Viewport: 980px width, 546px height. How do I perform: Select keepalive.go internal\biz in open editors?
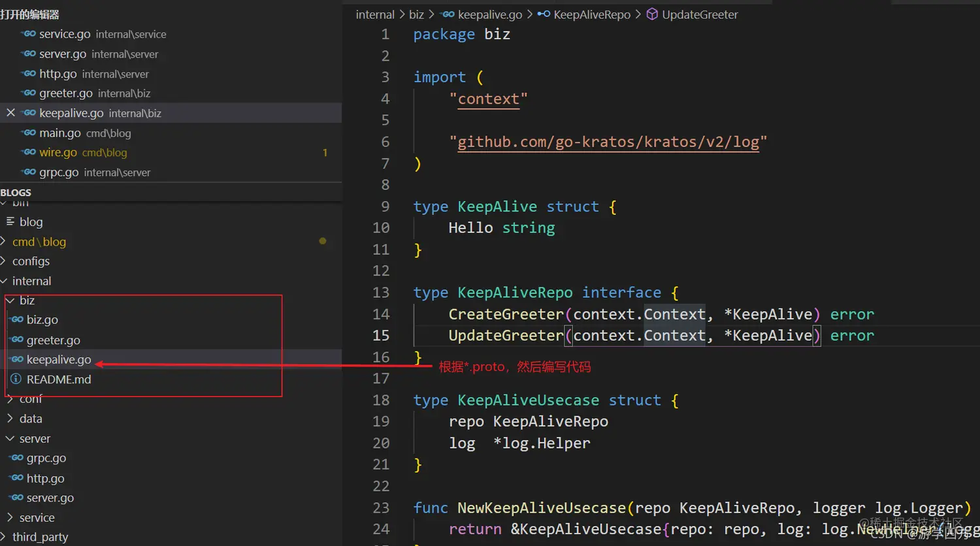(171, 113)
